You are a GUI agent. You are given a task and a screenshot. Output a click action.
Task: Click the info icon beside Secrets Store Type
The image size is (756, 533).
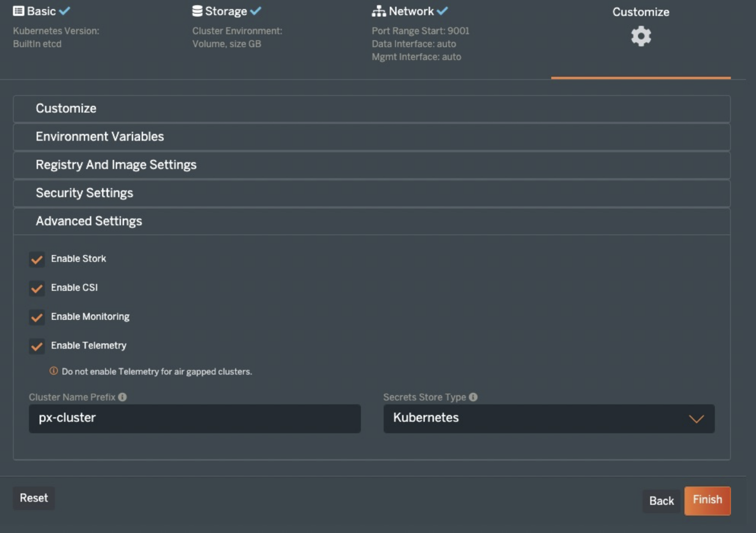(473, 397)
